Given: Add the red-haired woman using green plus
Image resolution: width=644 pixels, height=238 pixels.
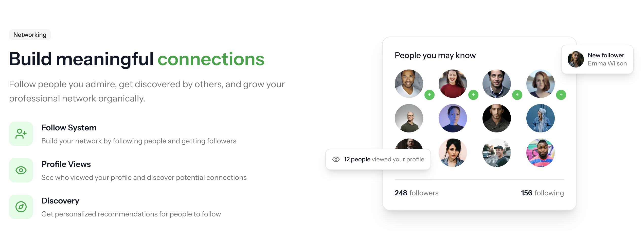Looking at the screenshot, I should click(561, 95).
